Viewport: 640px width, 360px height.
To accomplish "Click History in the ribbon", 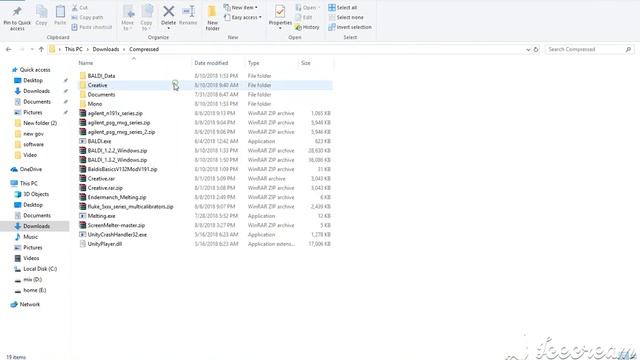I will tap(307, 27).
